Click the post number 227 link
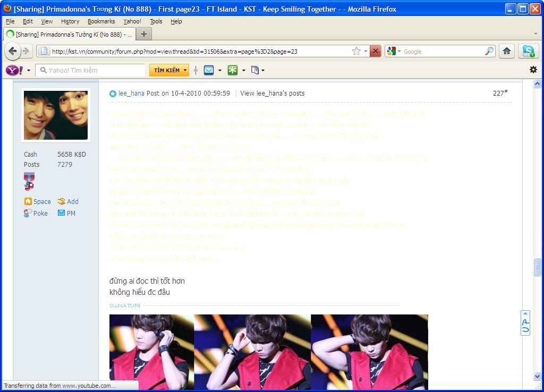This screenshot has width=544, height=392. [x=500, y=93]
